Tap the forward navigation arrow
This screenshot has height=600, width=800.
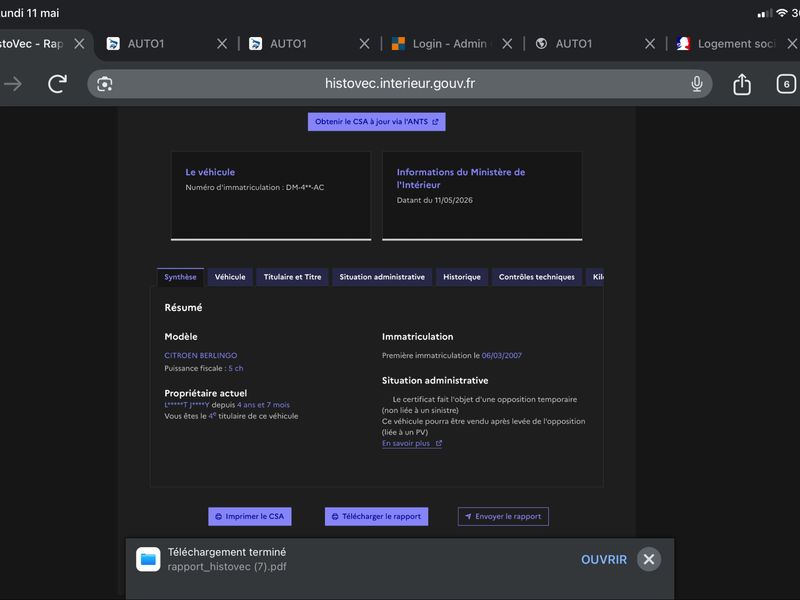click(x=13, y=84)
